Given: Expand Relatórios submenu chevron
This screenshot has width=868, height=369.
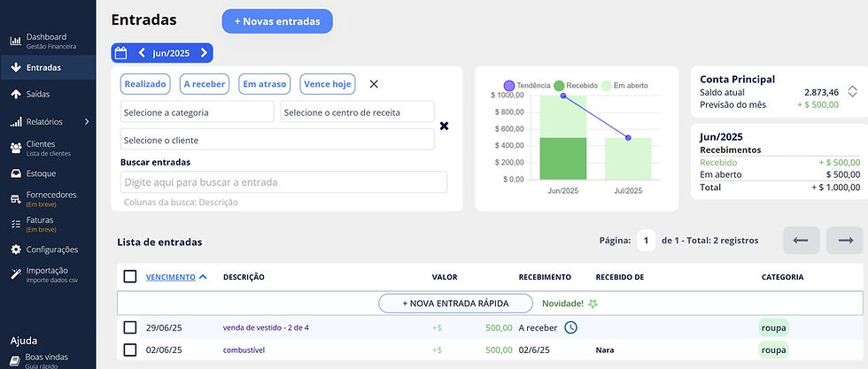Looking at the screenshot, I should point(87,122).
